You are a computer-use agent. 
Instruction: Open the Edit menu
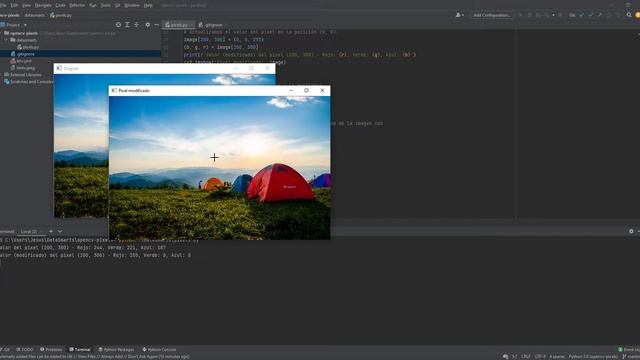click(14, 5)
